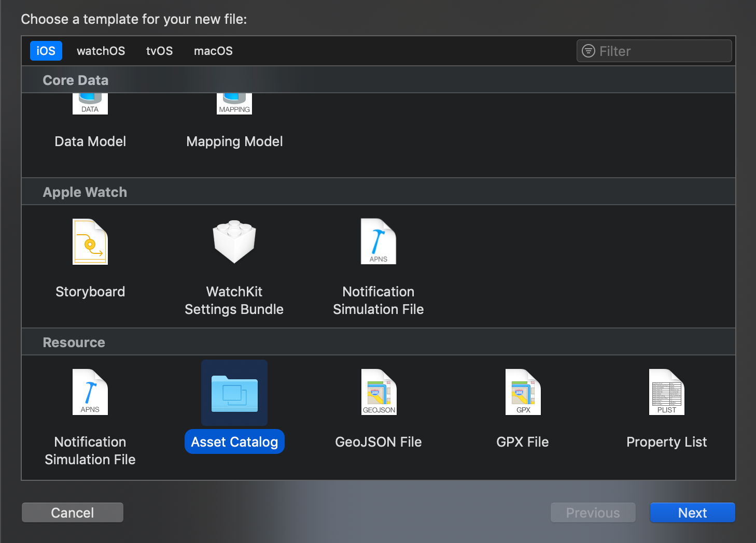Switch to the tvOS tab
The width and height of the screenshot is (756, 543).
159,50
